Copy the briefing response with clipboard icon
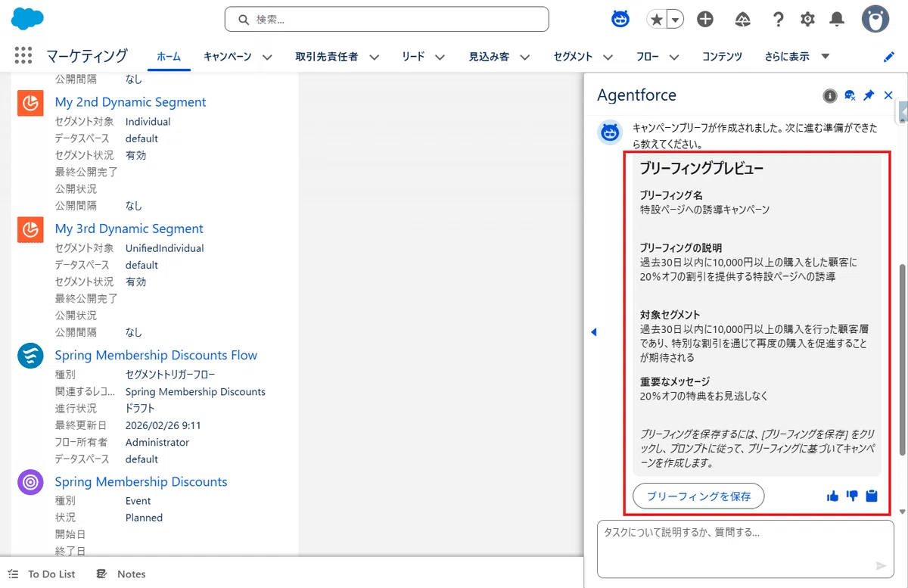Screen dimensions: 908x588 click(x=872, y=496)
